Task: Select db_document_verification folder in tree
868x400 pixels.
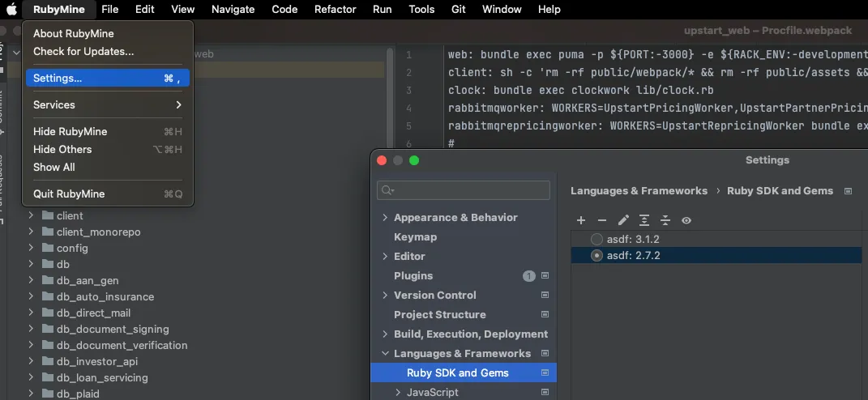Action: [x=122, y=345]
